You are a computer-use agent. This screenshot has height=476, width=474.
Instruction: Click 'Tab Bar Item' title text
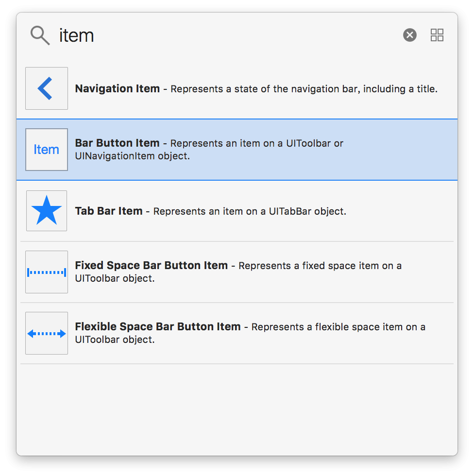tap(109, 211)
